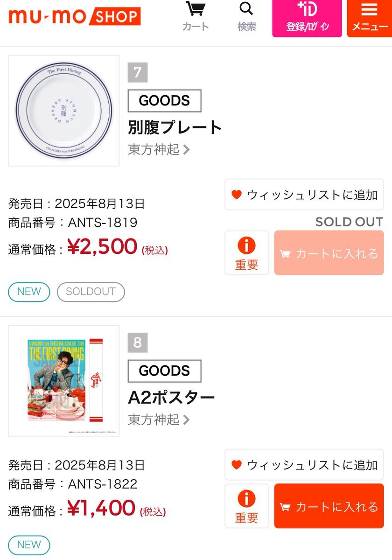
Task: Add A2ポスター to wishlist
Action: pyautogui.click(x=304, y=465)
